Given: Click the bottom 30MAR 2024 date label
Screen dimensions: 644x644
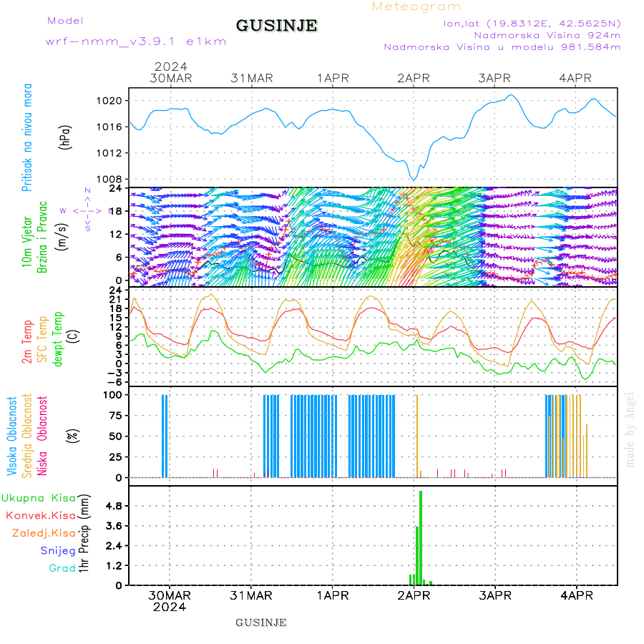Looking at the screenshot, I should tap(170, 601).
